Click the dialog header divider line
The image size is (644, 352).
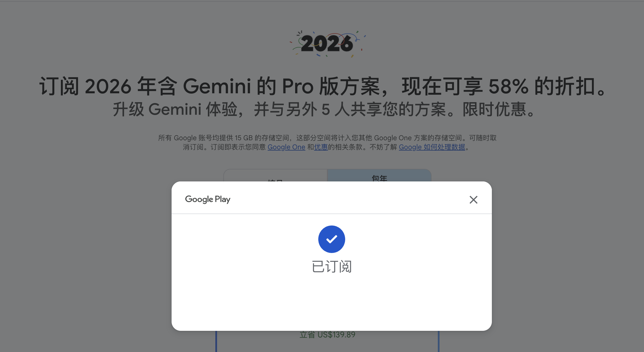pos(332,214)
